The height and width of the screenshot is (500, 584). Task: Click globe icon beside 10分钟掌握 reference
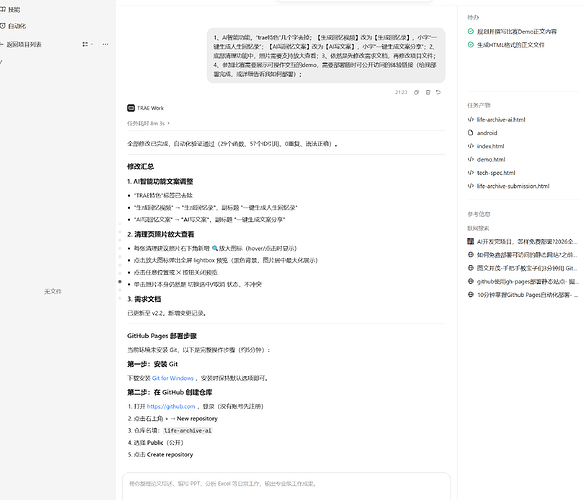pos(471,295)
